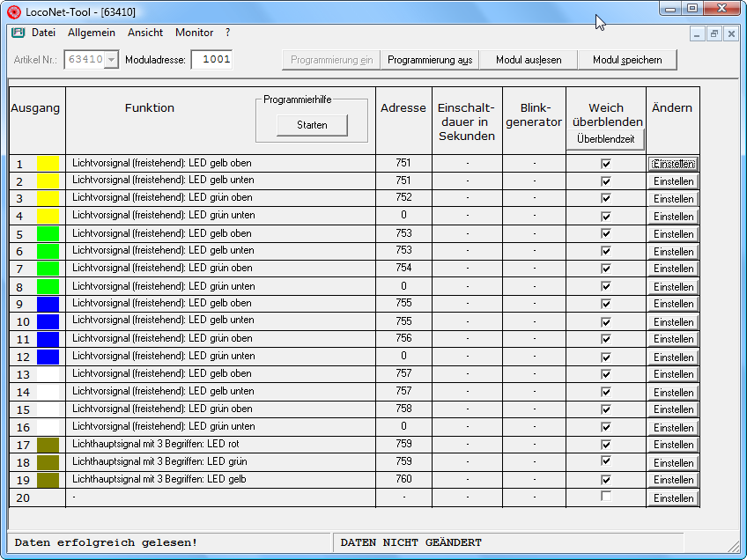Click Einstellen for output 9
747x560 pixels.
673,304
